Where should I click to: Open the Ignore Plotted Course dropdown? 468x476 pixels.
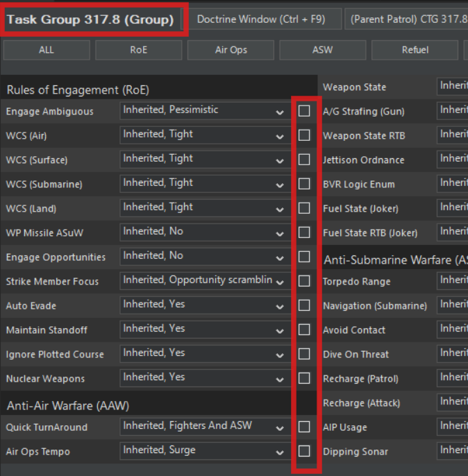(205, 354)
